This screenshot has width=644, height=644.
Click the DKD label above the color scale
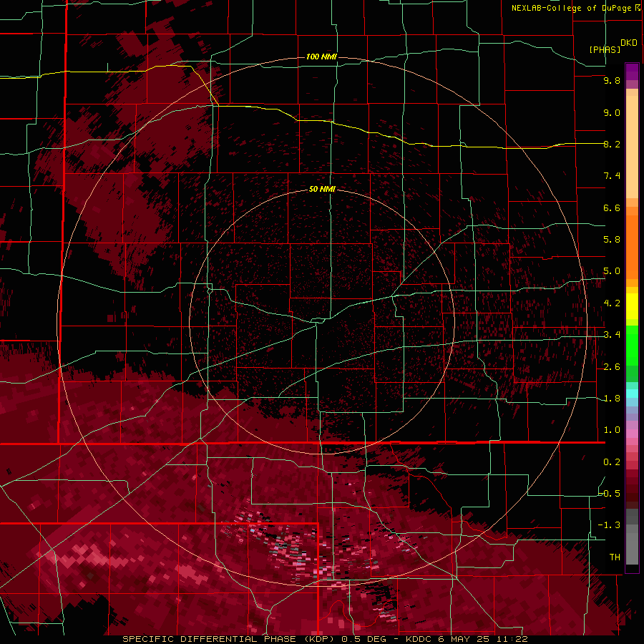coord(629,43)
